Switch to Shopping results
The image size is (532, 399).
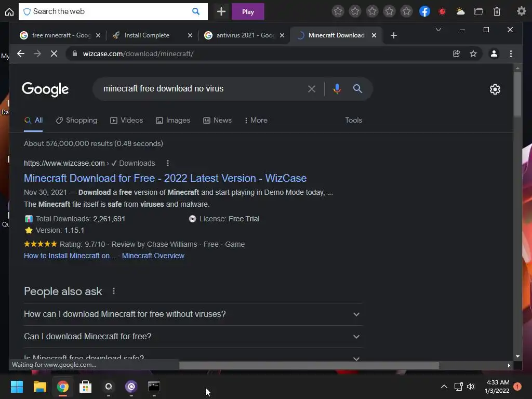click(77, 121)
